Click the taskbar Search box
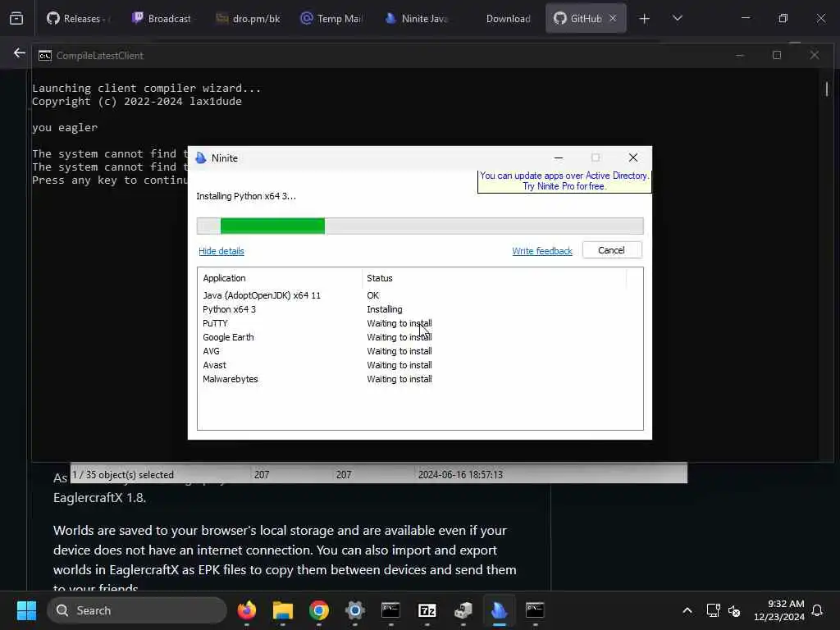Screen dimensions: 840x630 tap(137, 610)
